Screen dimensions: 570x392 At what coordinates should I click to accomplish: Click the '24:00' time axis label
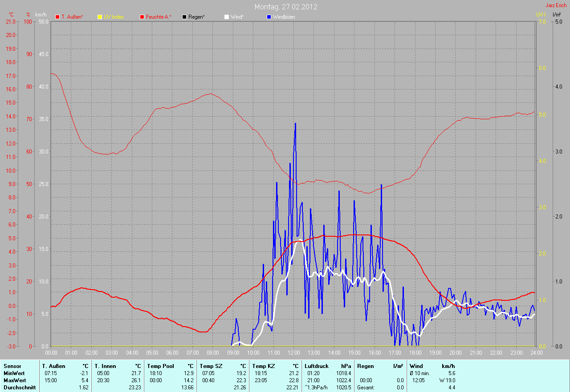click(536, 353)
